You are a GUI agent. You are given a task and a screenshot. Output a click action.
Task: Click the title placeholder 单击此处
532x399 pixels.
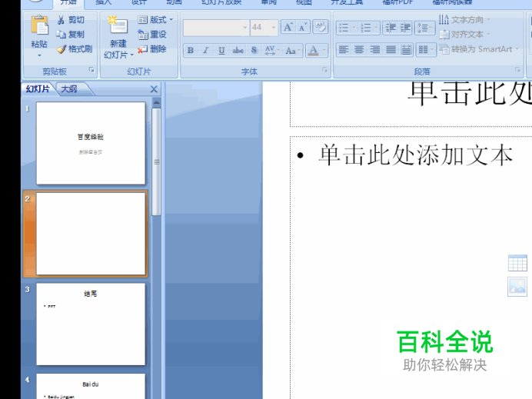click(x=469, y=93)
